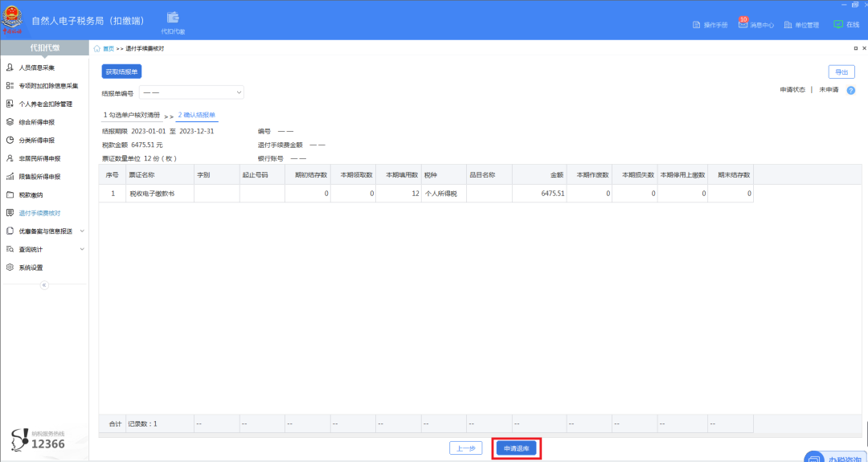This screenshot has width=868, height=462.
Task: Click the 首页 home icon in breadcrumb
Action: point(97,49)
